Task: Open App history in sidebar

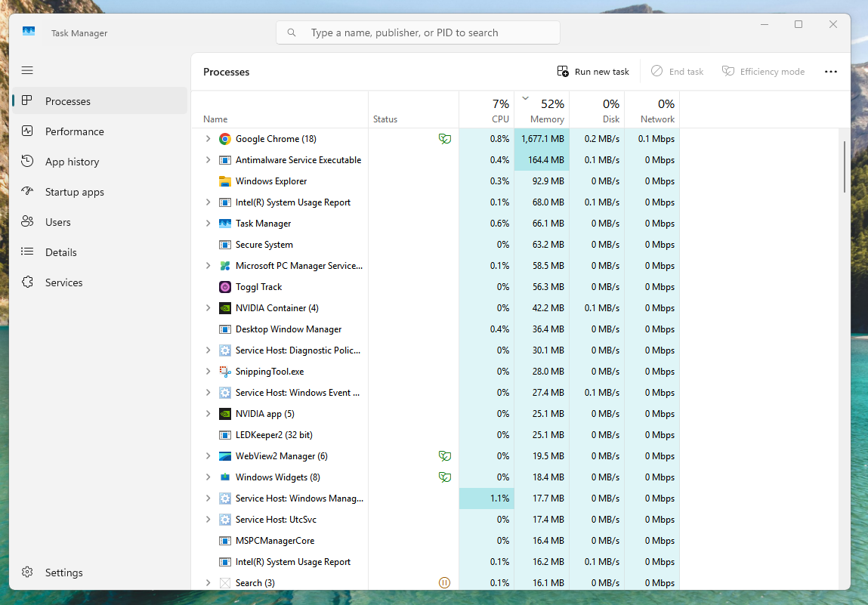Action: point(100,162)
